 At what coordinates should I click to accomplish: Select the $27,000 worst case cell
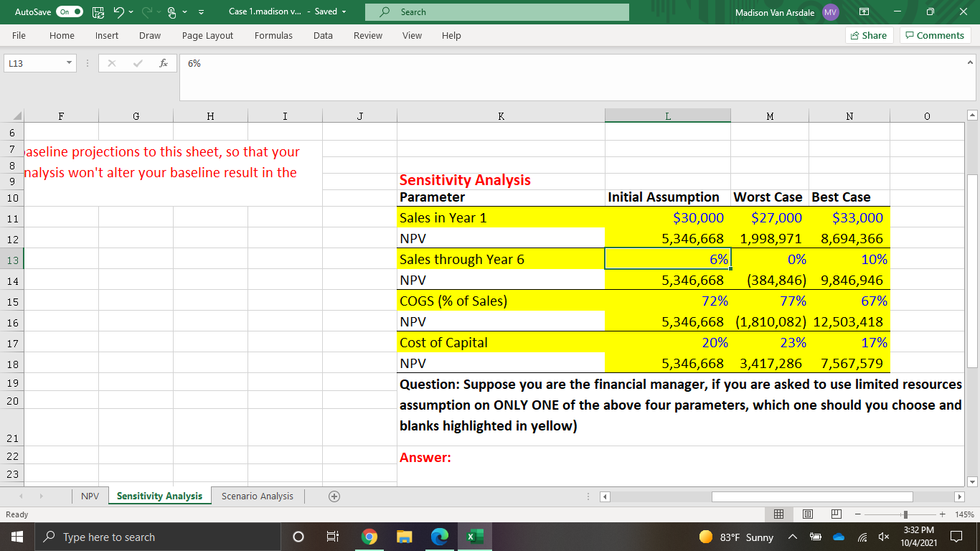coord(770,217)
